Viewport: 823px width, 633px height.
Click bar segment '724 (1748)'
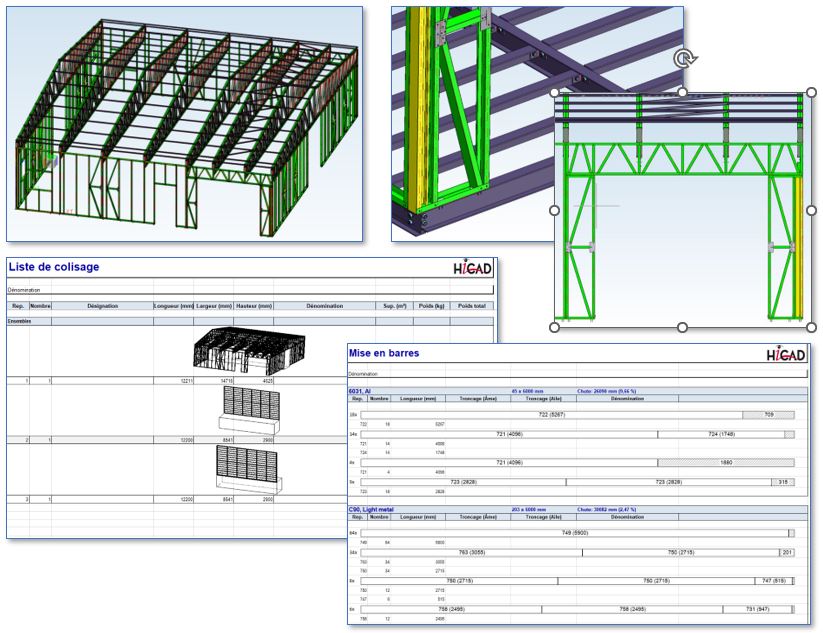721,434
